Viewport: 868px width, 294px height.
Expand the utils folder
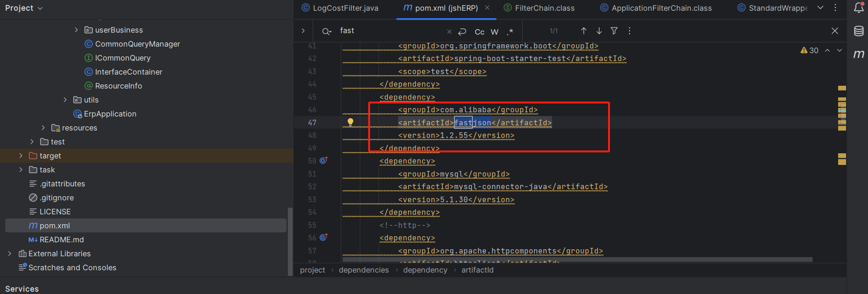coord(65,100)
